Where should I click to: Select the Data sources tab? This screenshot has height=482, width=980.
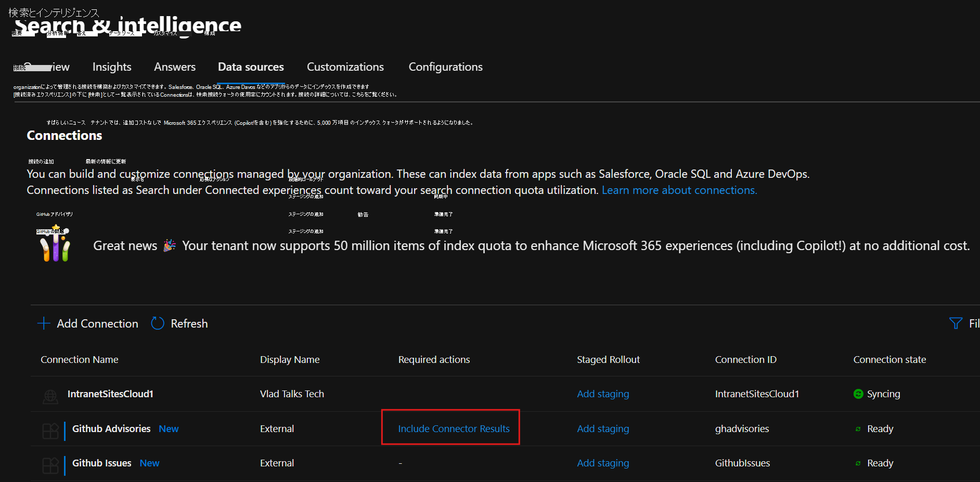point(251,67)
